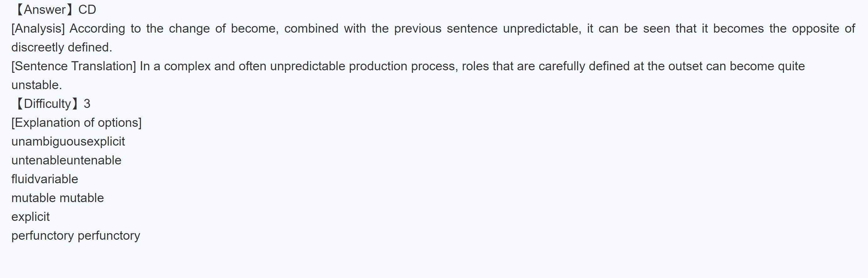
Task: Click "combined" in the analysis sentence
Action: pos(311,29)
